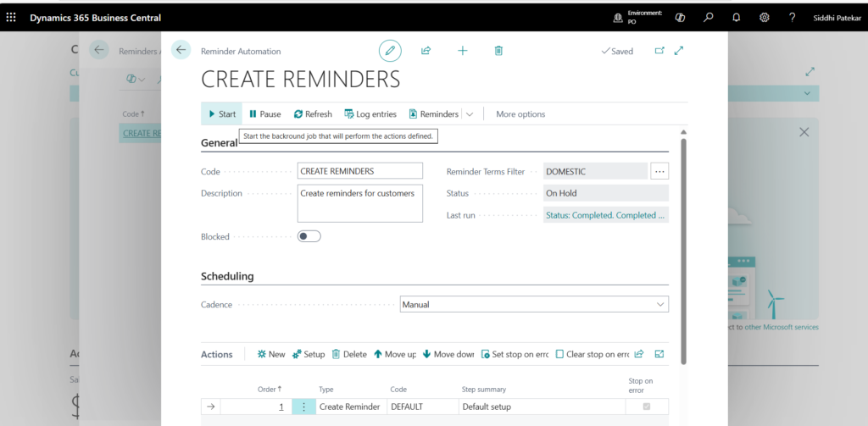Open the Actions section menu
Viewport: 868px width, 426px height.
[x=216, y=354]
